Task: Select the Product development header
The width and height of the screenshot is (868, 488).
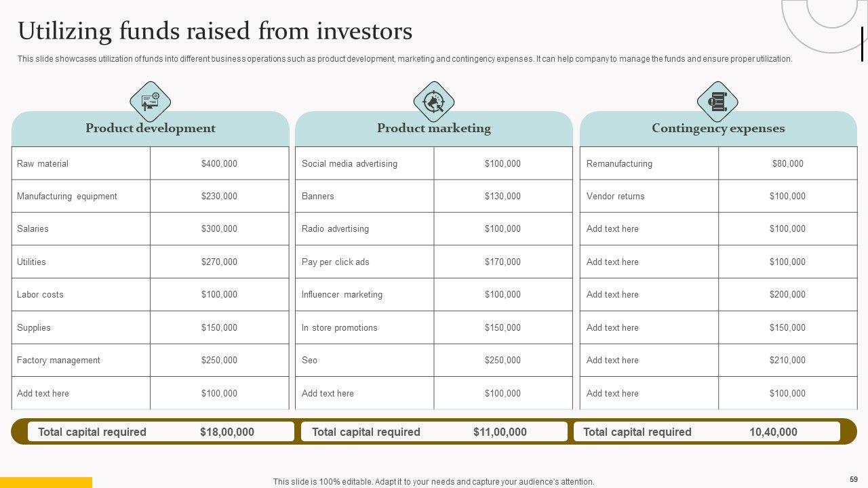Action: [151, 128]
